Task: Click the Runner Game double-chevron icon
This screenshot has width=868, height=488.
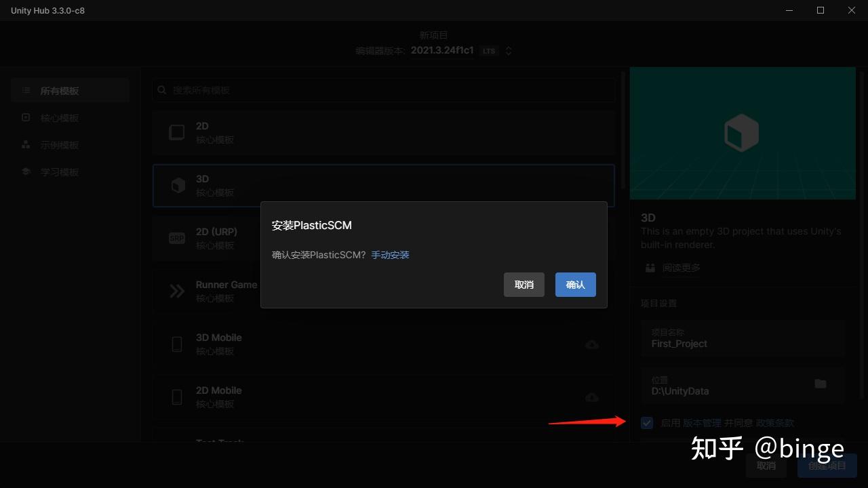Action: pos(176,290)
